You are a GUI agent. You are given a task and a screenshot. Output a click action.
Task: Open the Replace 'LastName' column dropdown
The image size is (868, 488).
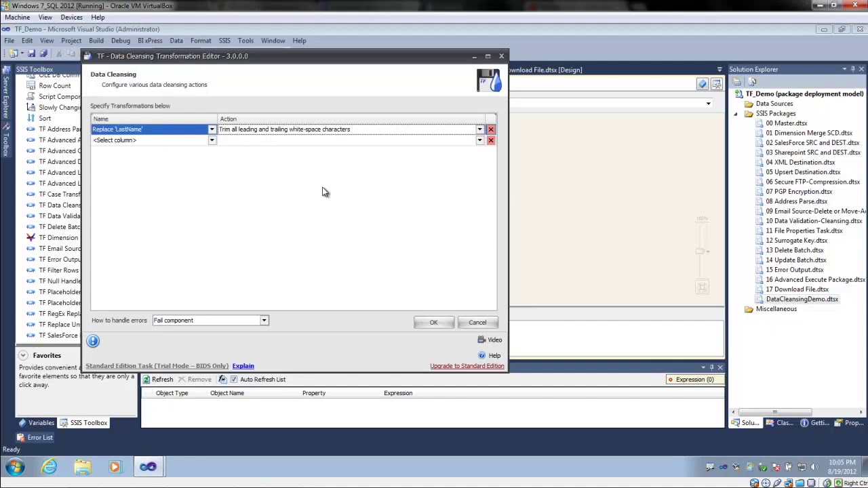click(x=212, y=129)
